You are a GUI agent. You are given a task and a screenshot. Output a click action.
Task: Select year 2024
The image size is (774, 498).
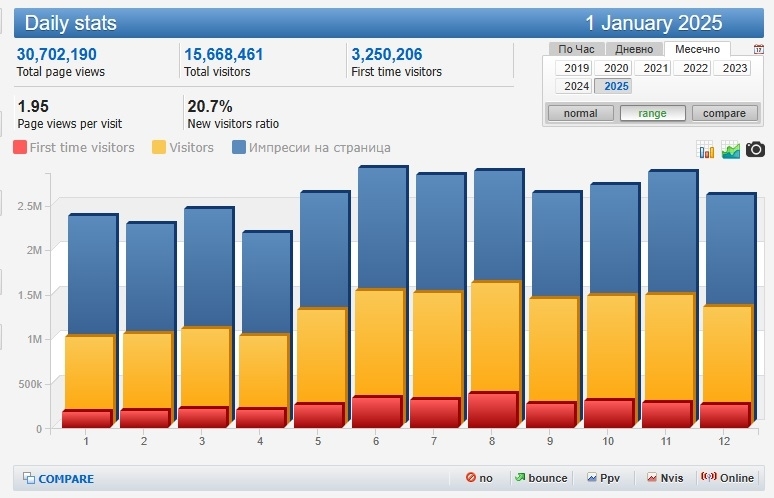coord(576,86)
